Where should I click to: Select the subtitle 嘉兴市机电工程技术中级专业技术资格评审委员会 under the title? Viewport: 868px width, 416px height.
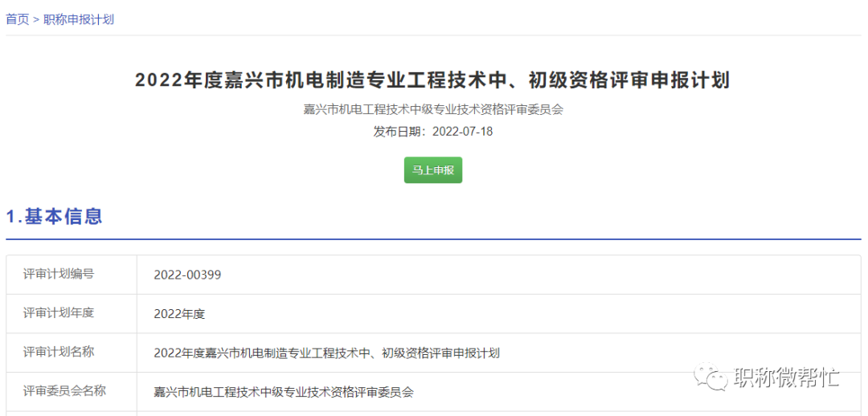pyautogui.click(x=433, y=109)
